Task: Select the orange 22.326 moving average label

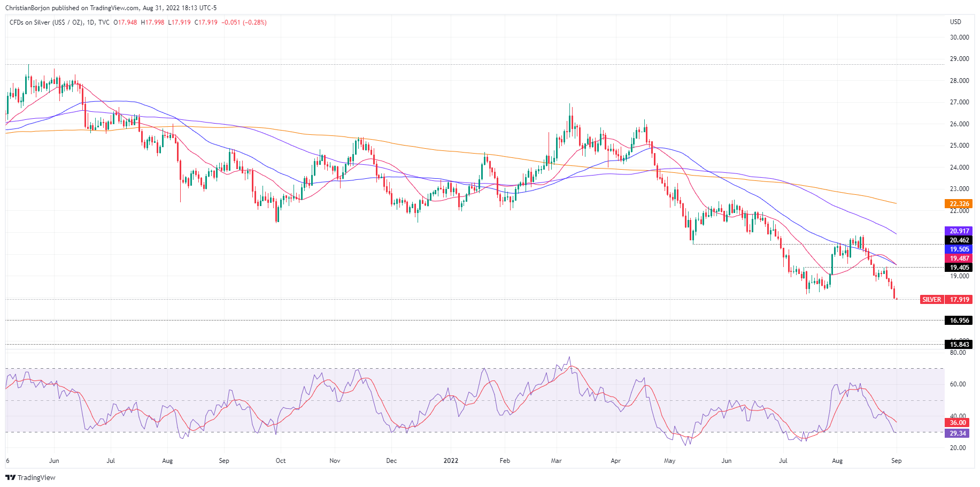Action: pos(959,204)
